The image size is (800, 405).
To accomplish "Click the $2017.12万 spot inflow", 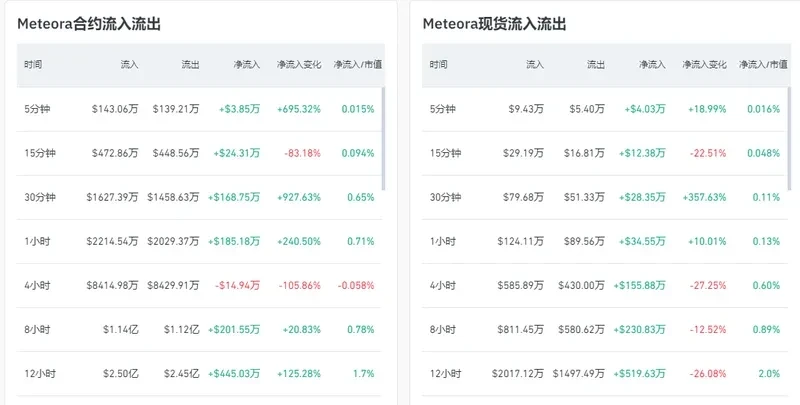I will point(518,374).
